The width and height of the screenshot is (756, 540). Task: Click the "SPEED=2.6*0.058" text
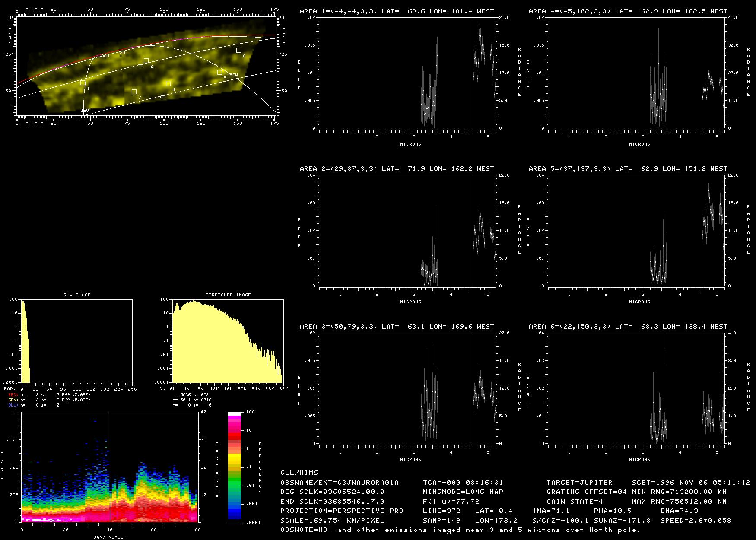[696, 521]
